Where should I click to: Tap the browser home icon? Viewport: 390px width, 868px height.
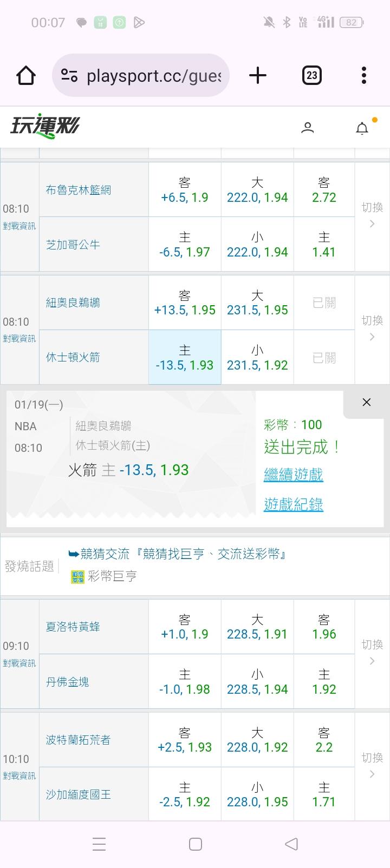26,76
